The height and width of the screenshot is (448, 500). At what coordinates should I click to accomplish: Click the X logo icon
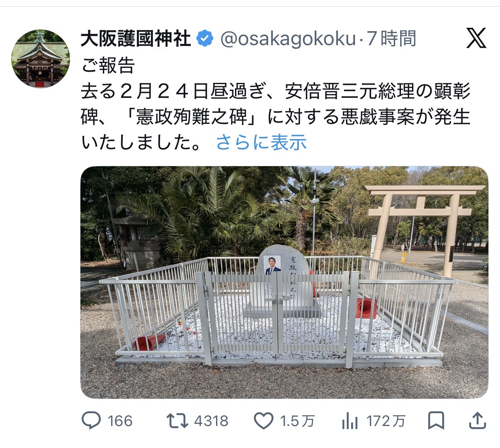tap(476, 38)
